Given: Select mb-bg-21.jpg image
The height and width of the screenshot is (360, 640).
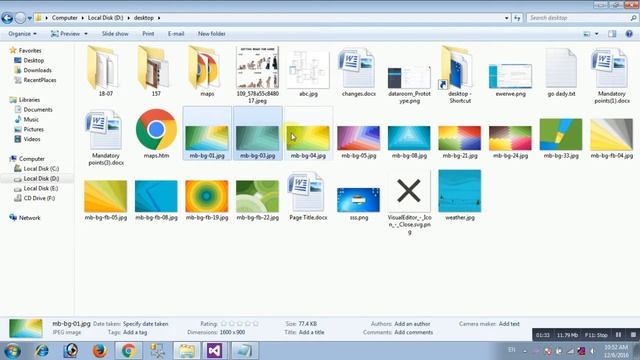Looking at the screenshot, I should 460,141.
